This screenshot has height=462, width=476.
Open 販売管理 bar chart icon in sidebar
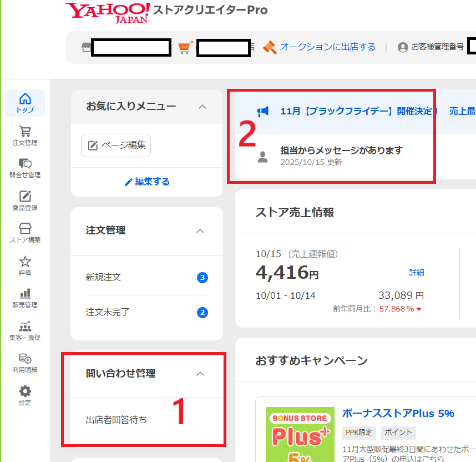click(25, 298)
